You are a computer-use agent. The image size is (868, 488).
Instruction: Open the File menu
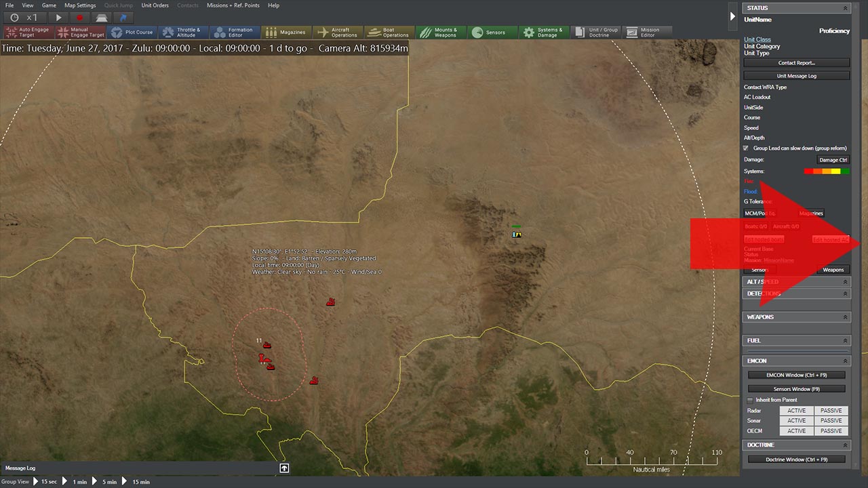[x=9, y=5]
